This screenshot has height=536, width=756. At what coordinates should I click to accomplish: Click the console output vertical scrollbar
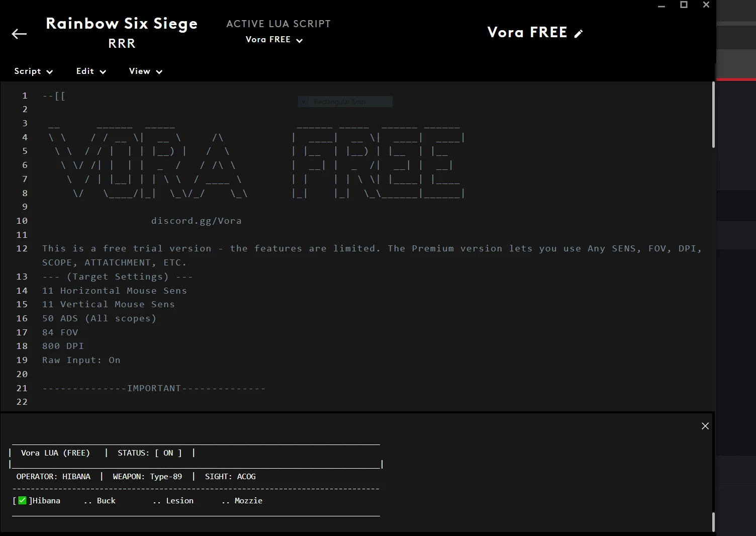click(x=713, y=522)
